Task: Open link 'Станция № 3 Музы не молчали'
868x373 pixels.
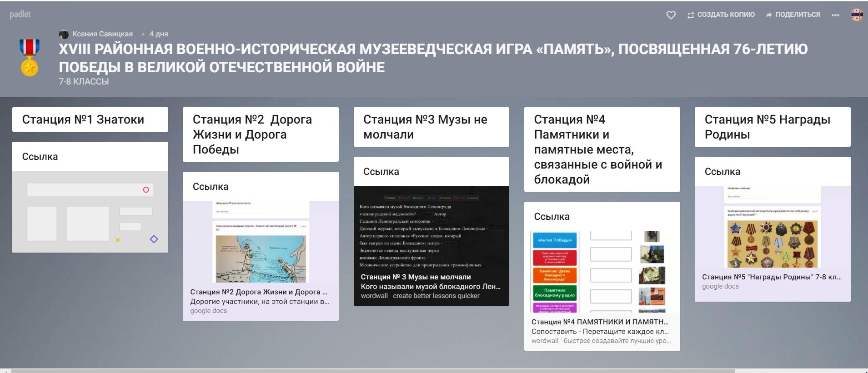Action: click(x=416, y=277)
